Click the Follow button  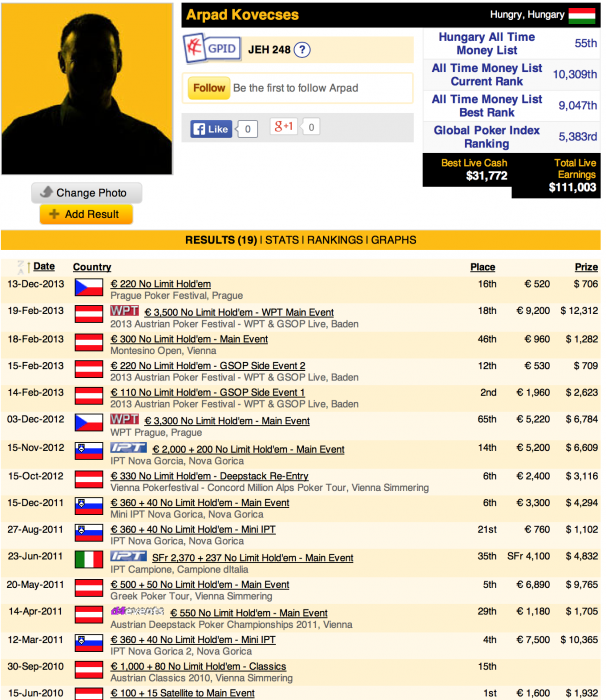point(209,88)
